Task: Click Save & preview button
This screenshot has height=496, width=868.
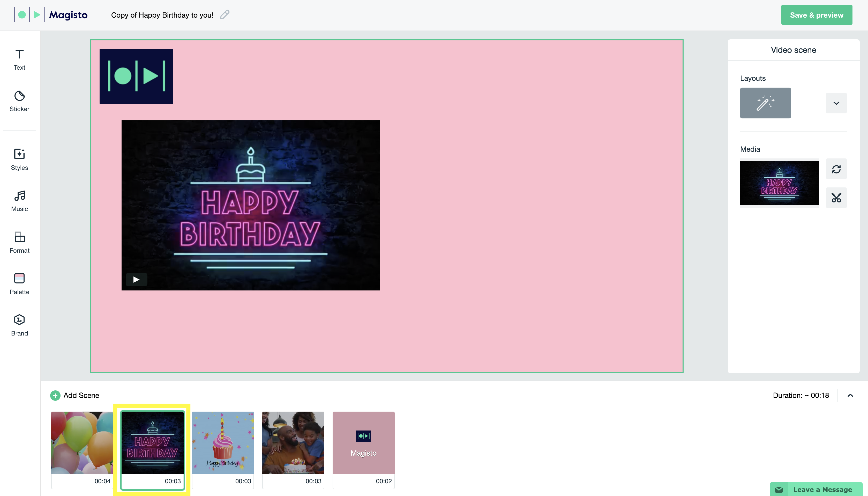Action: point(816,15)
